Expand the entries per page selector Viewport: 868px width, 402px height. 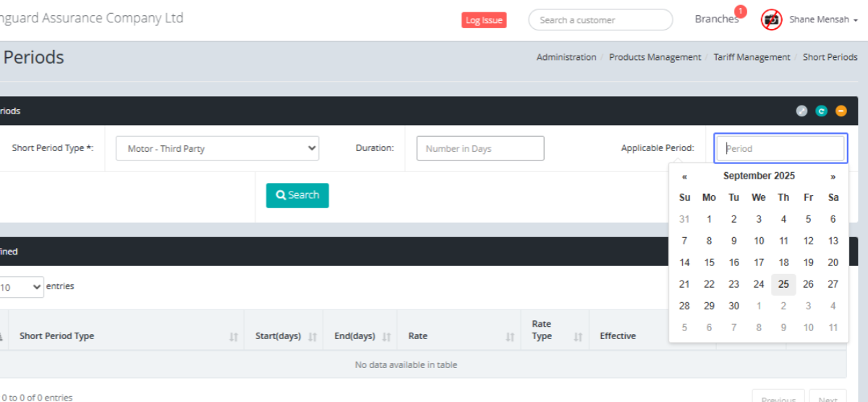click(x=22, y=287)
